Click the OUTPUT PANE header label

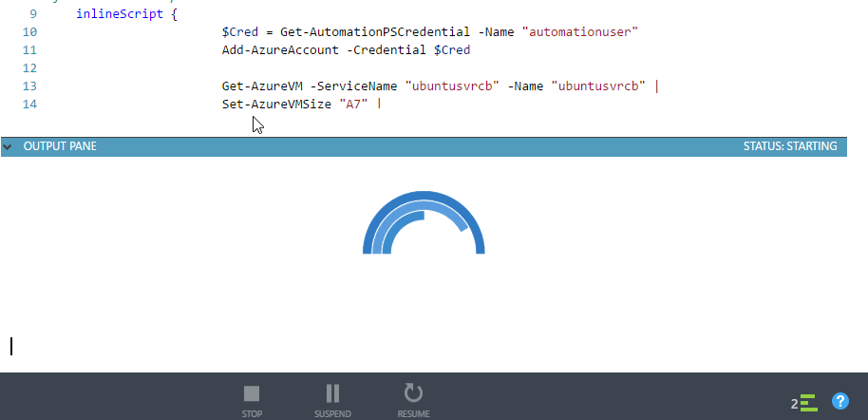click(x=60, y=146)
